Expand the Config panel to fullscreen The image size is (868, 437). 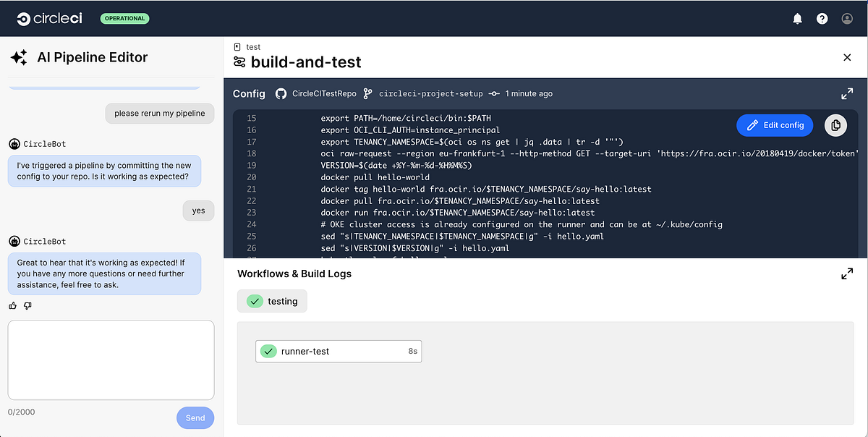(x=846, y=93)
